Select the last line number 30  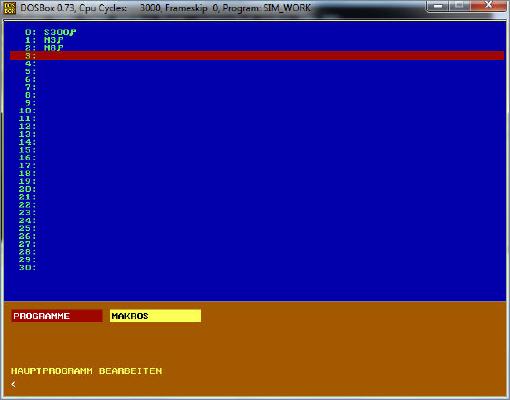point(28,267)
